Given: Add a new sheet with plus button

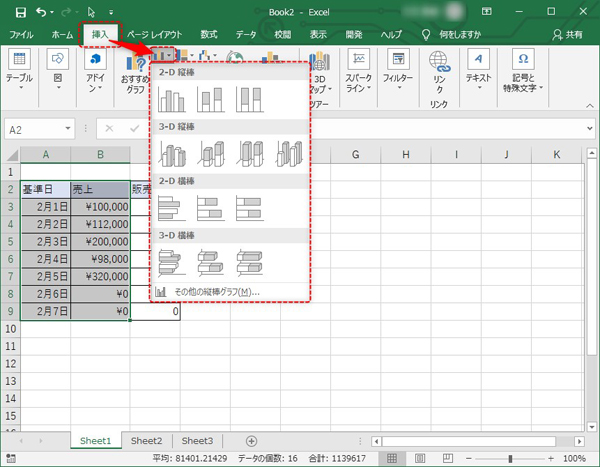Looking at the screenshot, I should coord(251,441).
